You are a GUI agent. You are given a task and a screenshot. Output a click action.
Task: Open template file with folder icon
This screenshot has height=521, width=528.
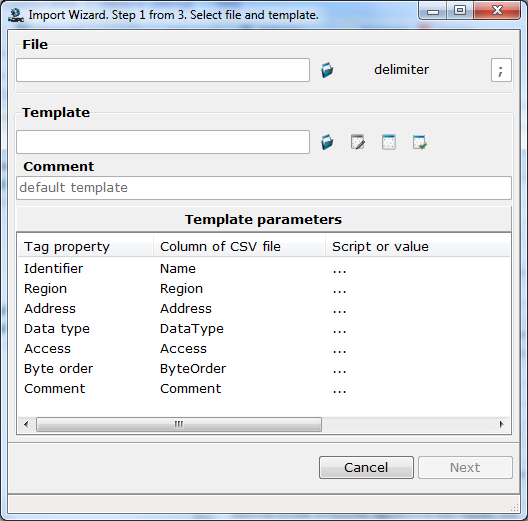coord(327,142)
